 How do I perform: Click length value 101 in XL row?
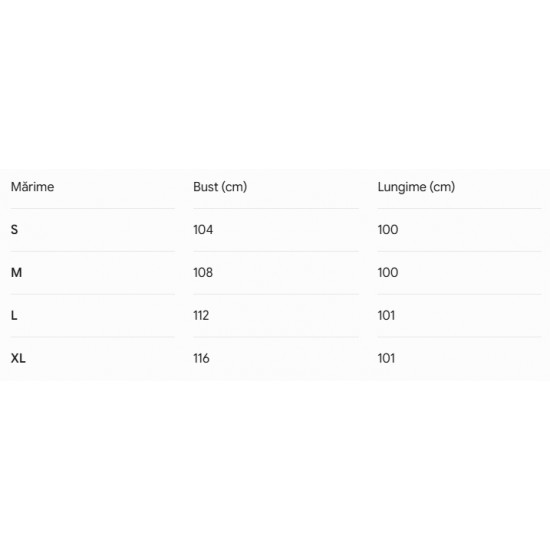(386, 358)
